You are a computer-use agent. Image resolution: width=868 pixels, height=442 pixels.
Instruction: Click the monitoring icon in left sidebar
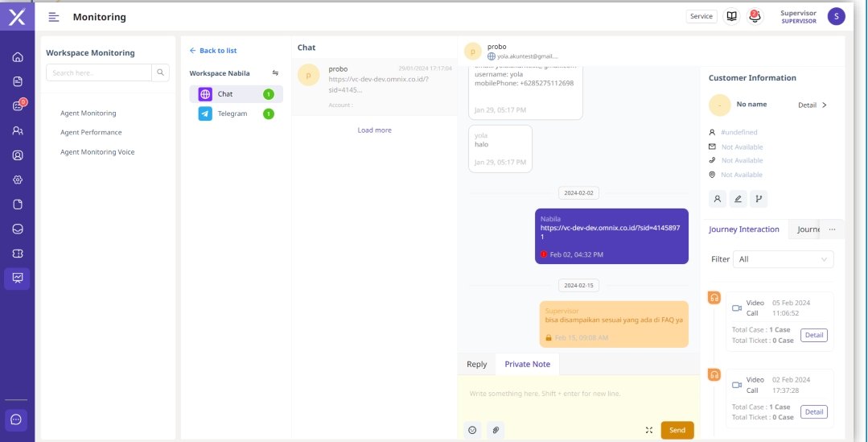(x=18, y=278)
